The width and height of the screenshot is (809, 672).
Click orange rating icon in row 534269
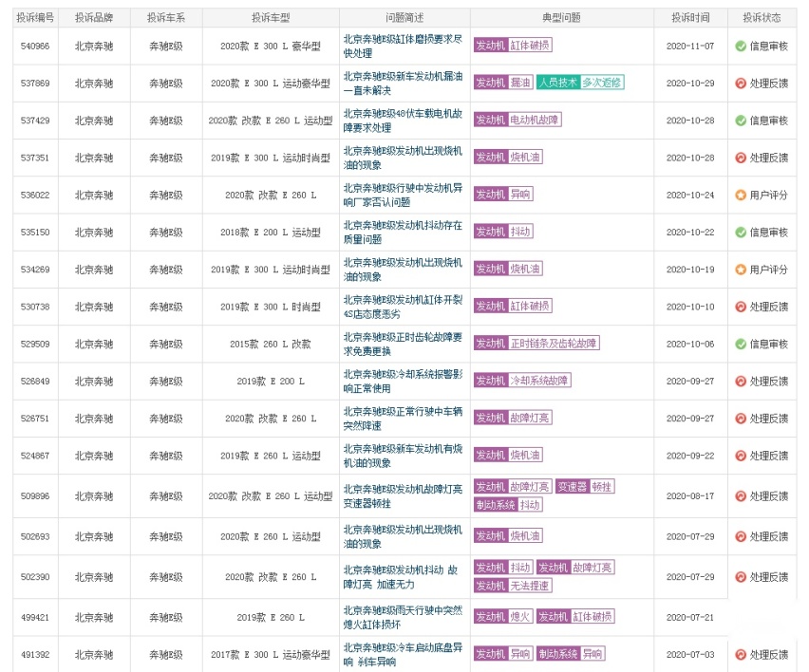pos(741,270)
